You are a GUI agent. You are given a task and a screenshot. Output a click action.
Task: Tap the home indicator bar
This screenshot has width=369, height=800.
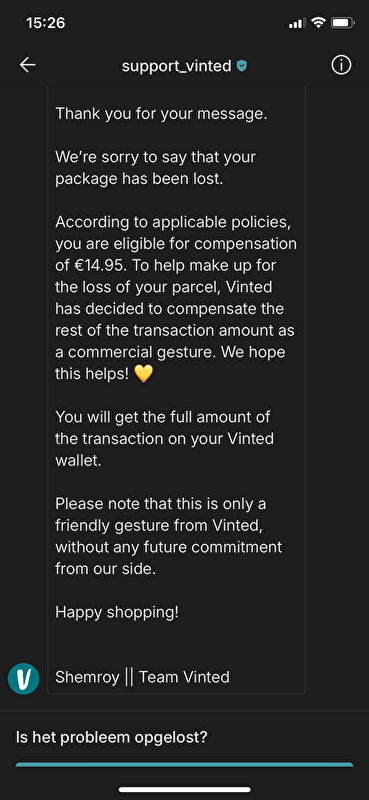pyautogui.click(x=185, y=789)
